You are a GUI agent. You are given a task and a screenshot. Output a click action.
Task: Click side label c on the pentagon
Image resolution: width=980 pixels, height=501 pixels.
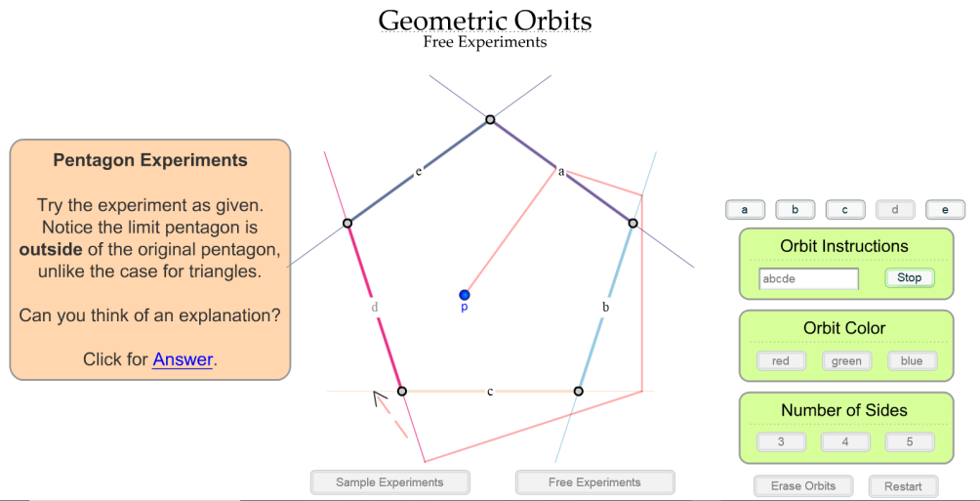[490, 392]
